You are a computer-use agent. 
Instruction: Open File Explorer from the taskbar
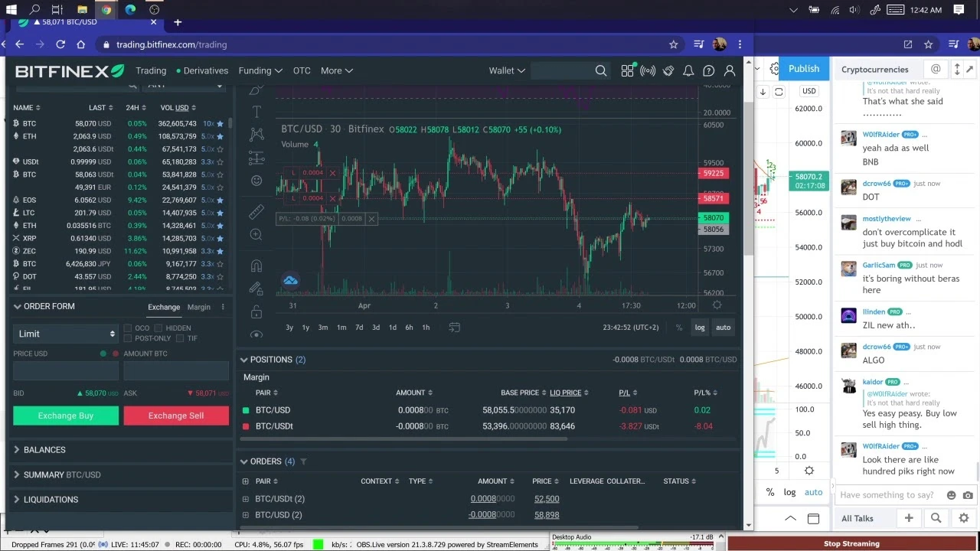pos(82,10)
